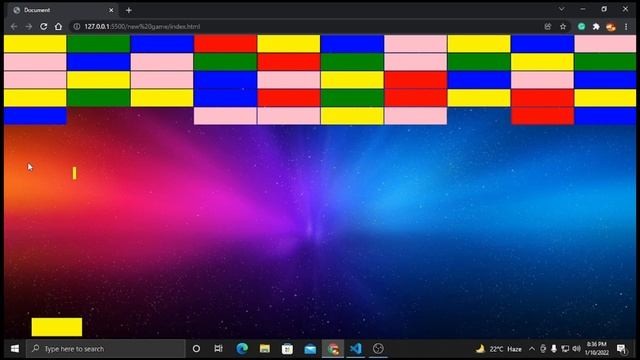This screenshot has height=360, width=640.
Task: Show hidden system tray icons
Action: pyautogui.click(x=532, y=349)
